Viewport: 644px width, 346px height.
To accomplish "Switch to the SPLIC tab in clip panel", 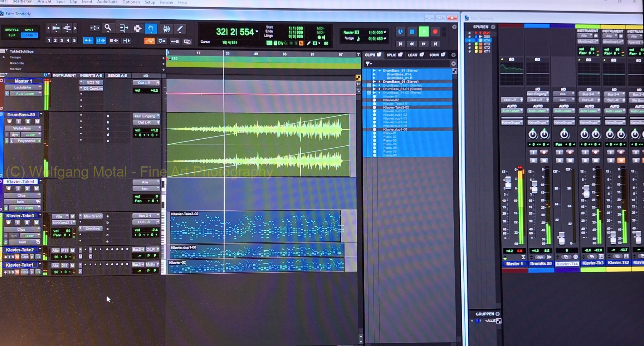I will click(x=391, y=55).
